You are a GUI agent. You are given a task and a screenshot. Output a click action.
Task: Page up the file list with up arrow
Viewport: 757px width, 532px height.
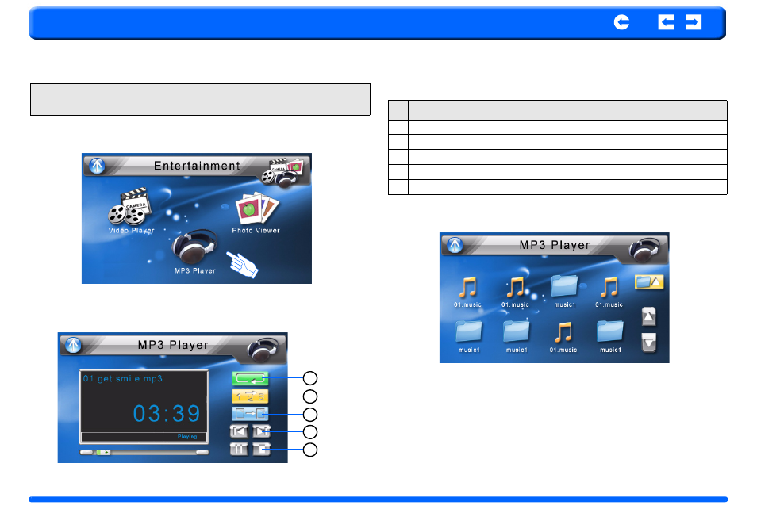[x=649, y=317]
